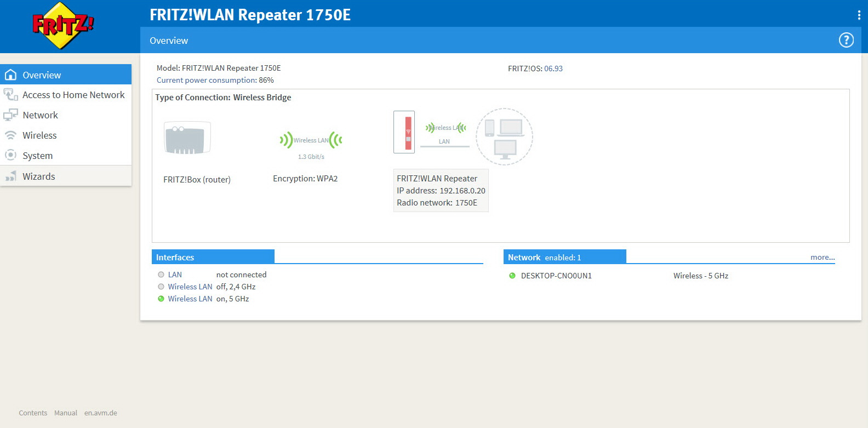Click the Overview home icon in sidebar
The height and width of the screenshot is (428, 868).
pyautogui.click(x=10, y=75)
